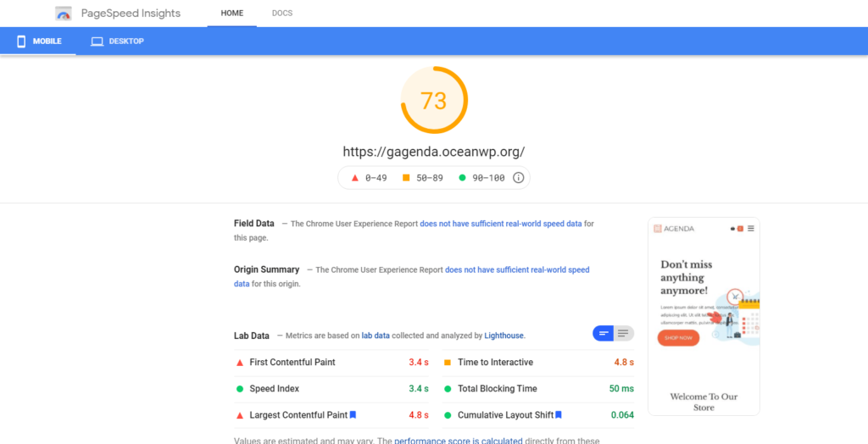Click the score 73 gauge
The image size is (868, 444).
(434, 100)
